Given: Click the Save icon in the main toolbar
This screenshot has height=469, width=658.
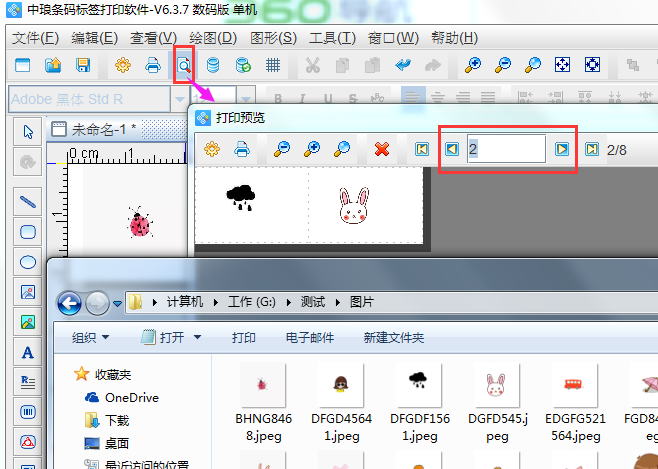Looking at the screenshot, I should pyautogui.click(x=83, y=65).
